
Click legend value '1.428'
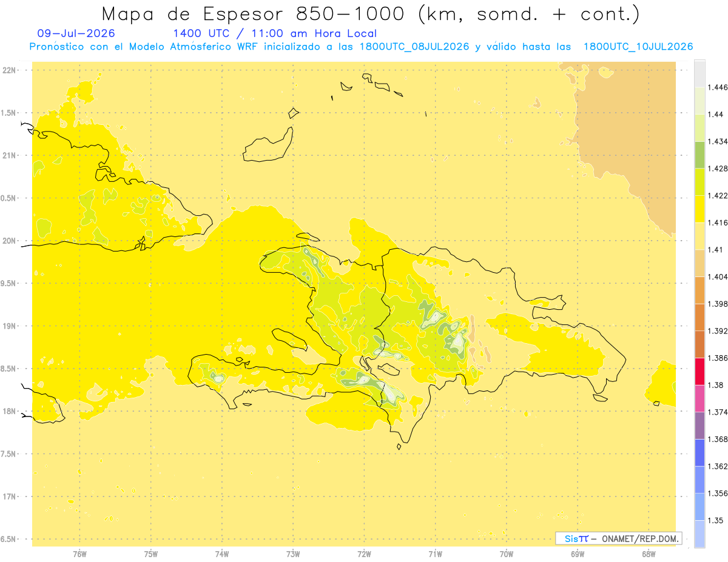(718, 169)
